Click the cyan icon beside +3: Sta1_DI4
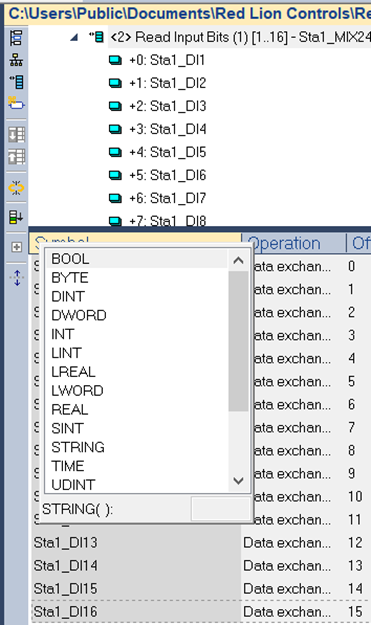The image size is (371, 625). pos(115,129)
